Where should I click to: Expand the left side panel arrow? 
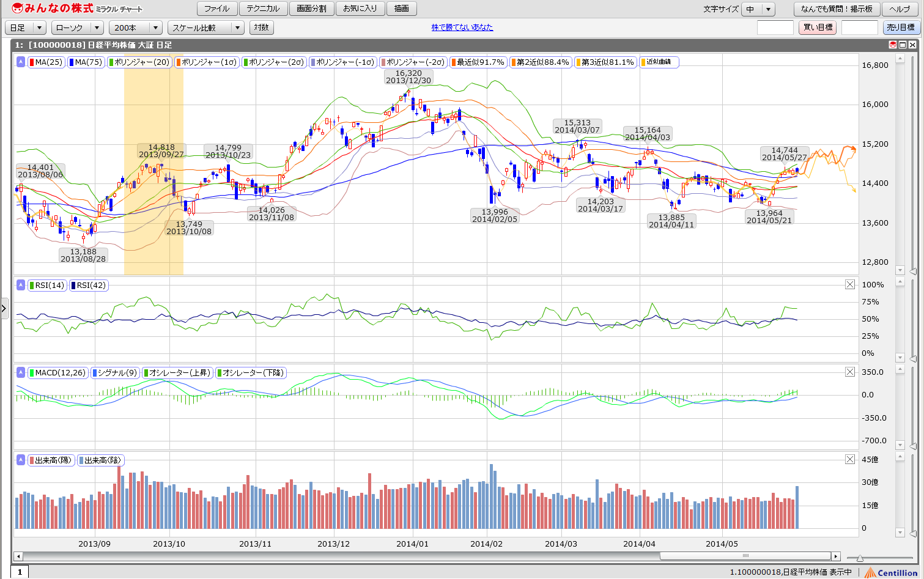click(x=4, y=309)
